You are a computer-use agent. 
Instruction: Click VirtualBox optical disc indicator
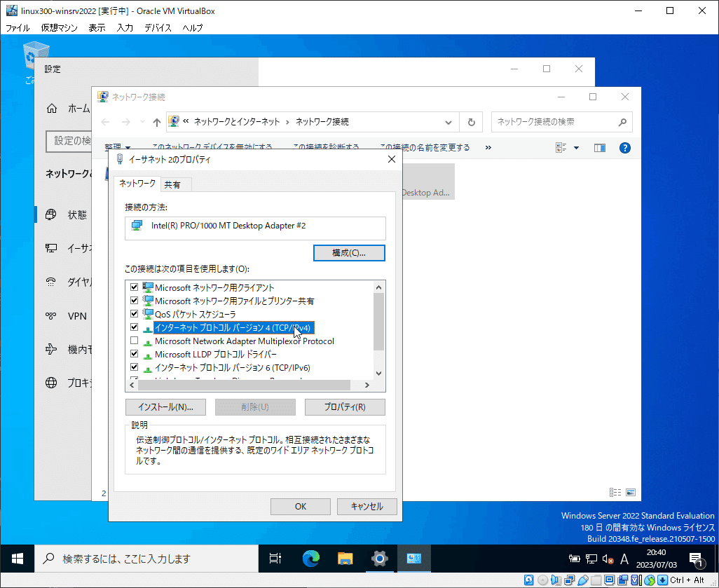click(542, 580)
